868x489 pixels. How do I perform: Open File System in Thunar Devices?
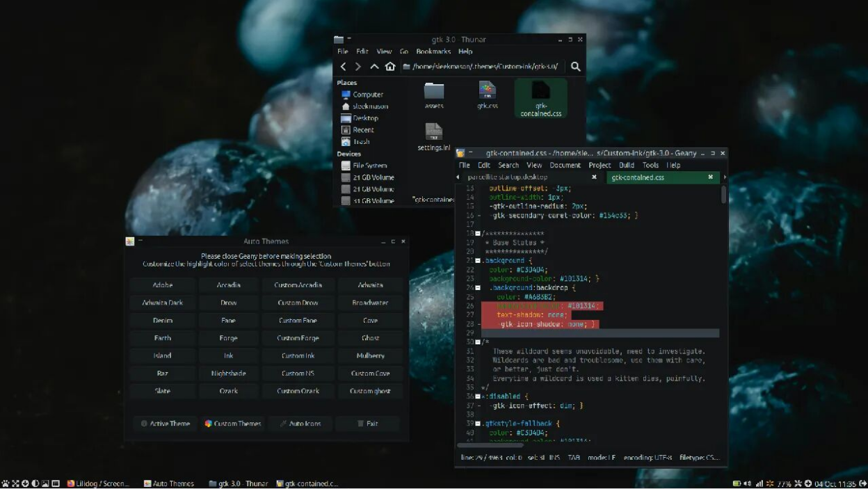363,166
